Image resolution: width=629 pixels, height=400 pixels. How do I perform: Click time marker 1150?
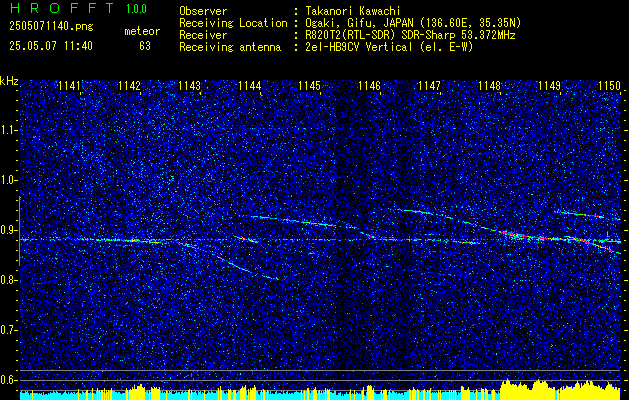coord(609,86)
